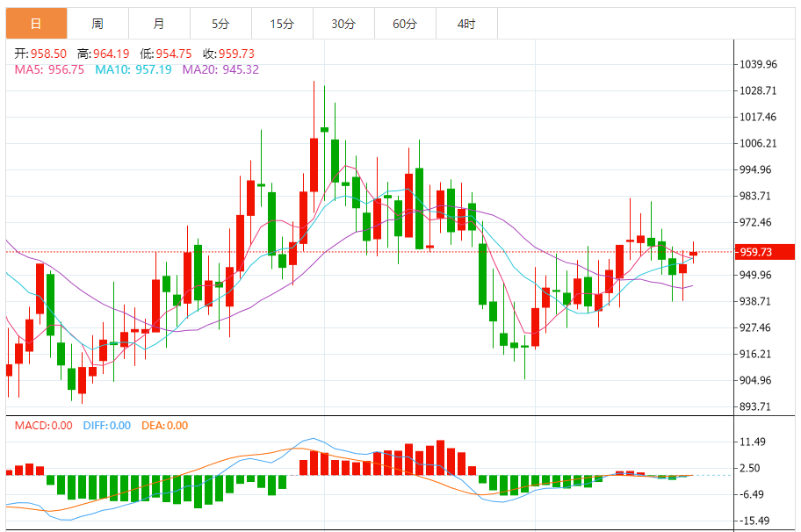Click the high price 964.19 value
Viewport: 801px width, 532px height.
coord(112,54)
